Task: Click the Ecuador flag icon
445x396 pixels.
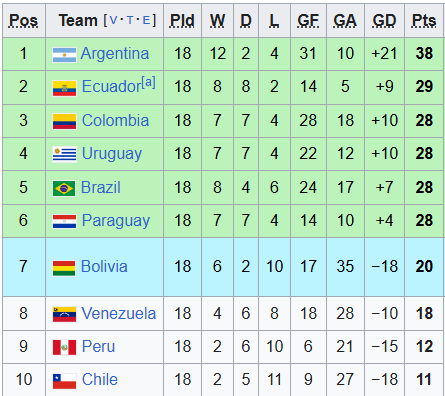Action: (x=64, y=88)
